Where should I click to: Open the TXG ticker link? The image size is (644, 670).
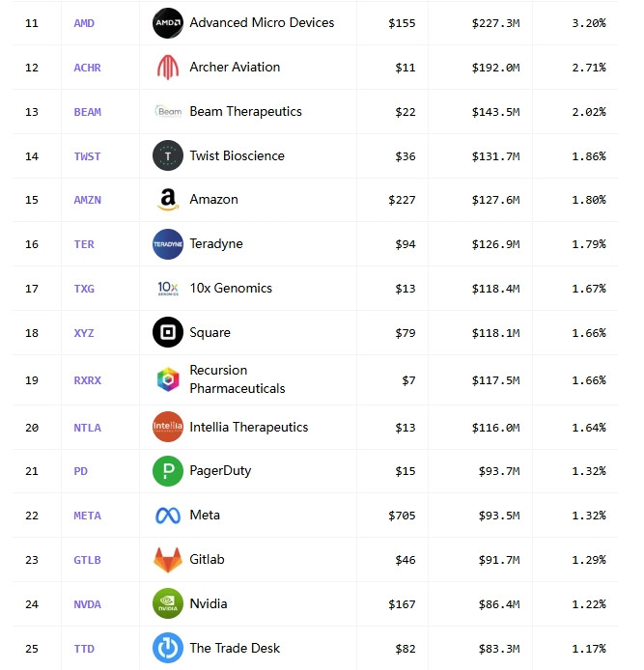84,289
